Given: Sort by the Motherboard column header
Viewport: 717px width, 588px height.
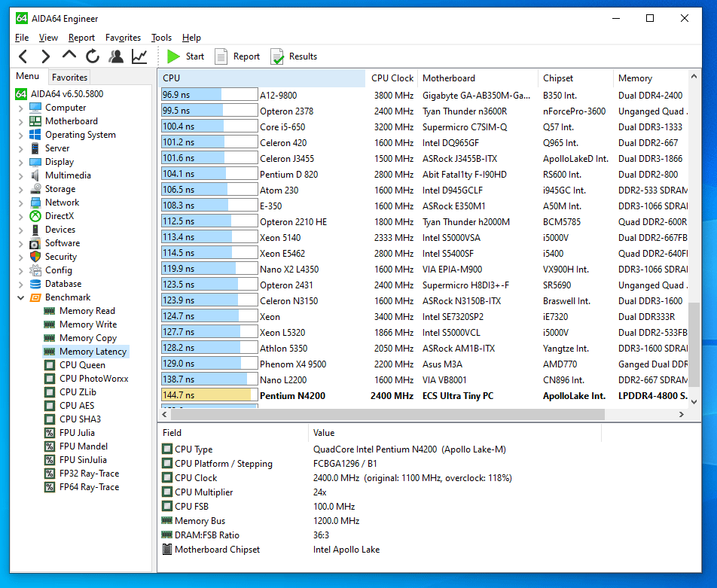Looking at the screenshot, I should tap(477, 78).
